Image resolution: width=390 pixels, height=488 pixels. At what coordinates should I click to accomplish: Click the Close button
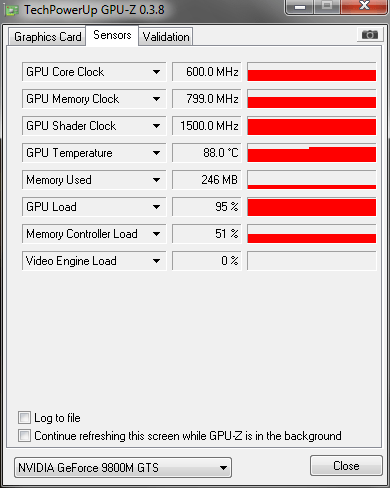346,466
